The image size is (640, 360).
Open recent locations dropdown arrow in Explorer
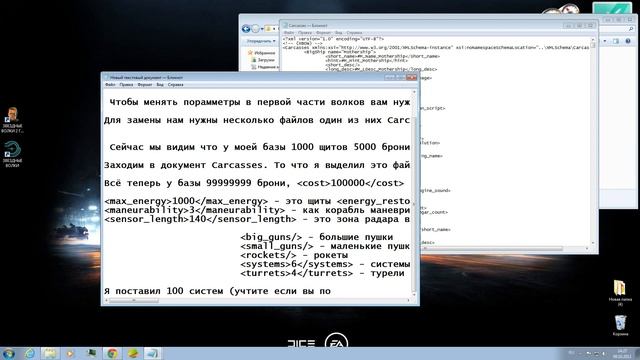coord(262,29)
